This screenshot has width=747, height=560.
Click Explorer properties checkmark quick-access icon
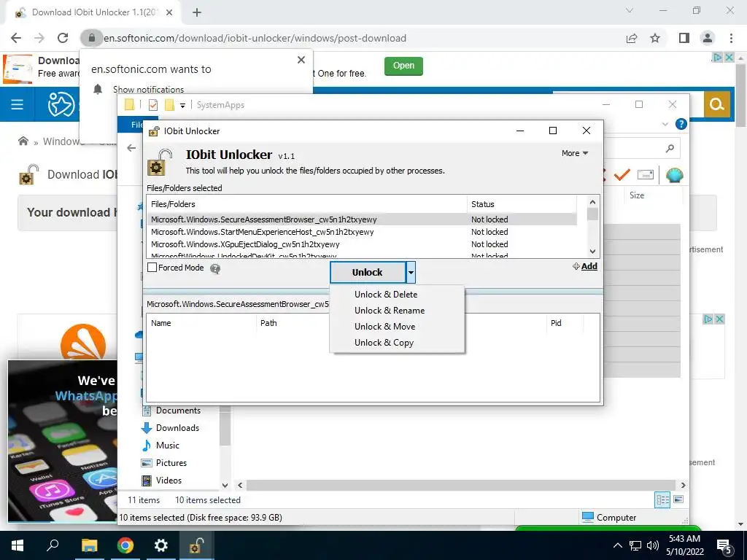pyautogui.click(x=153, y=105)
